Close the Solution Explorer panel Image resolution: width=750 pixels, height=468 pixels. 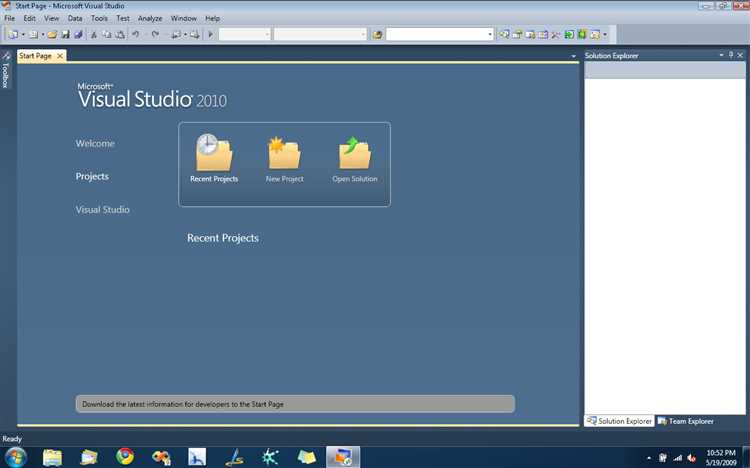(x=740, y=56)
